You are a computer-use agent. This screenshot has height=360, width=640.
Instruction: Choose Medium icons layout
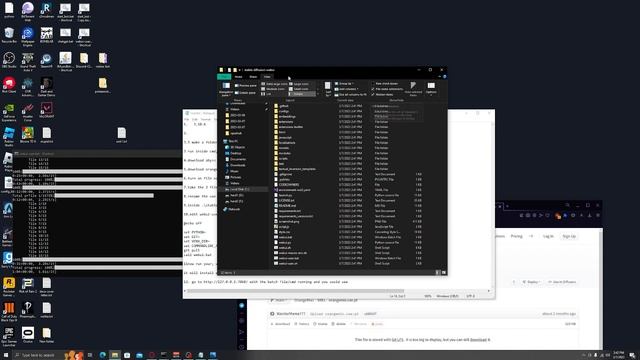pyautogui.click(x=273, y=89)
